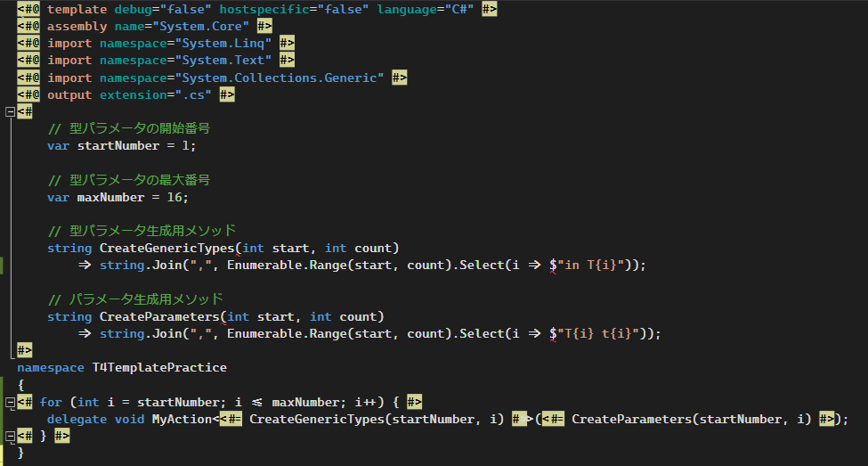The width and height of the screenshot is (868, 466).
Task: Click the #> tag ending the template directive
Action: [490, 10]
